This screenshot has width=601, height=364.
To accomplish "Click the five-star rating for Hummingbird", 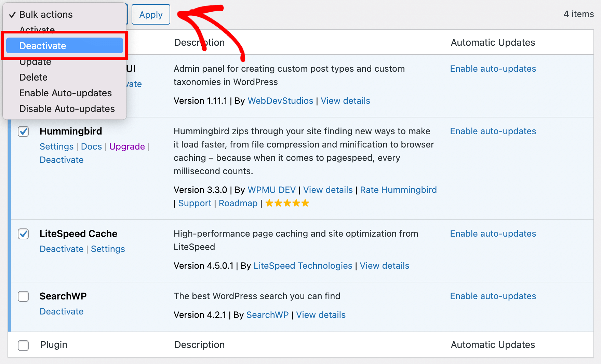I will [x=287, y=203].
